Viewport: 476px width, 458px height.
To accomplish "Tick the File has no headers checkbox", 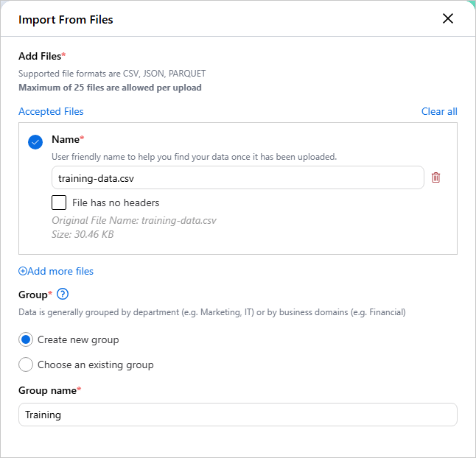I will click(x=59, y=202).
